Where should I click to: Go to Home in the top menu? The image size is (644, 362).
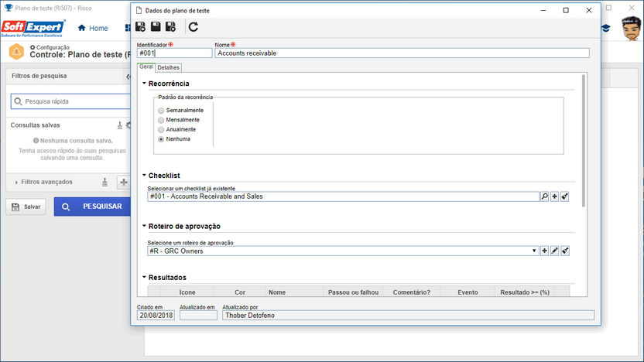(x=93, y=29)
